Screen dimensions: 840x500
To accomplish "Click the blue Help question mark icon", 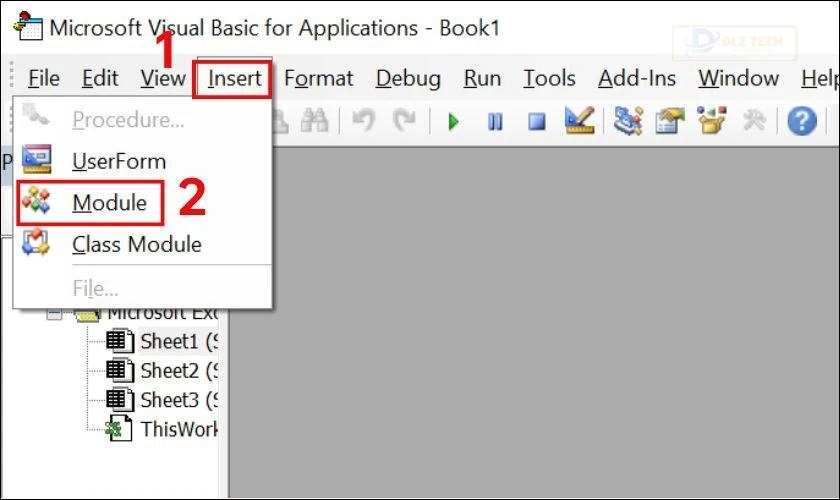I will pos(802,121).
